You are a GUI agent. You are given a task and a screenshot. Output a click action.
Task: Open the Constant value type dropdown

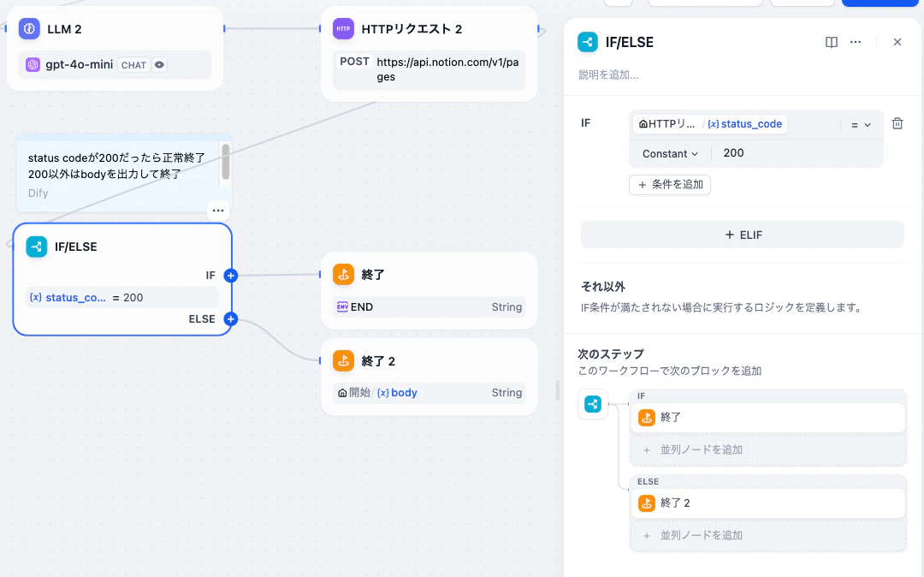click(670, 154)
